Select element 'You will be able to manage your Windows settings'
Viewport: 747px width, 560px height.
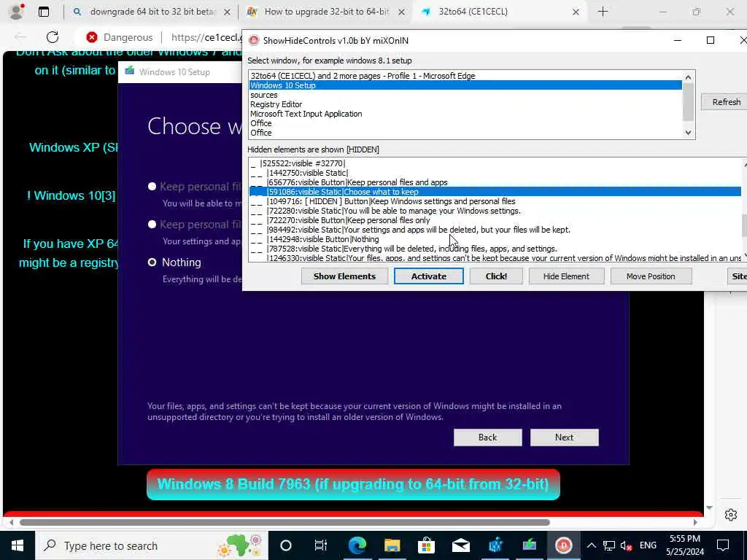click(495, 211)
